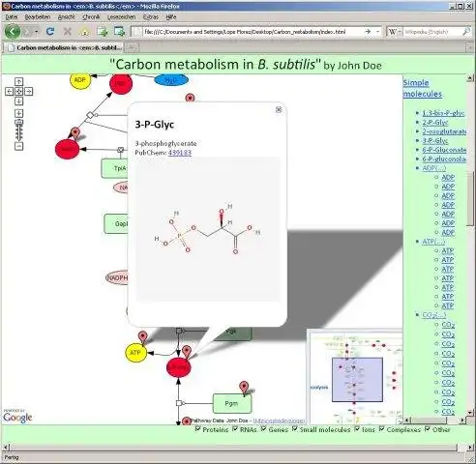
Task: Click the 2-P-Glyc link
Action: coord(435,123)
